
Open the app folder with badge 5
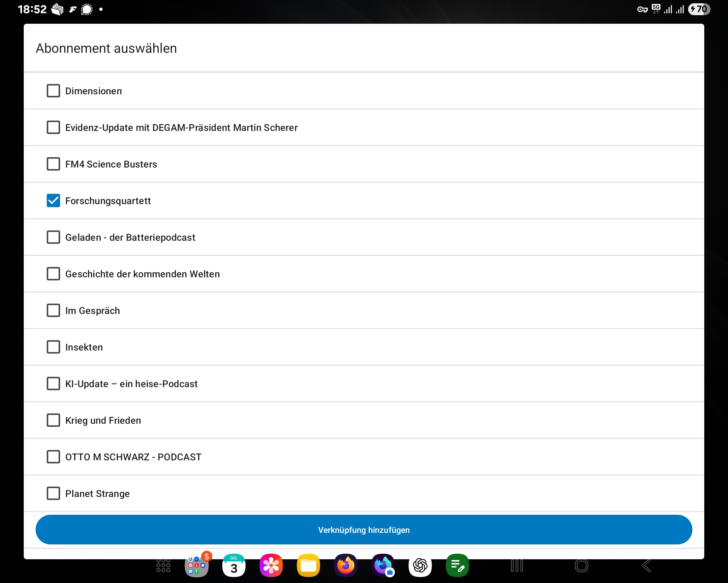point(197,565)
